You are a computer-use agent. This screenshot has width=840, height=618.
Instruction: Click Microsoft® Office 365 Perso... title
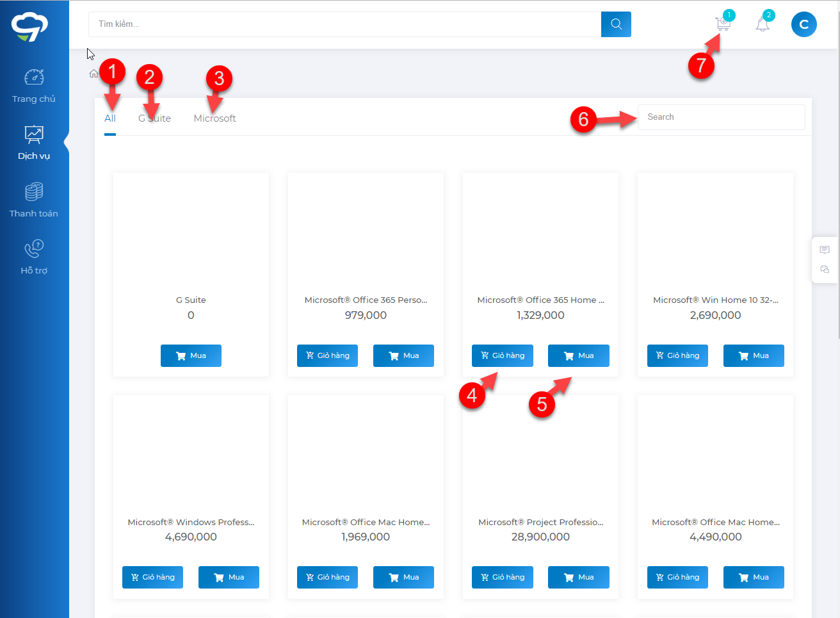[366, 300]
